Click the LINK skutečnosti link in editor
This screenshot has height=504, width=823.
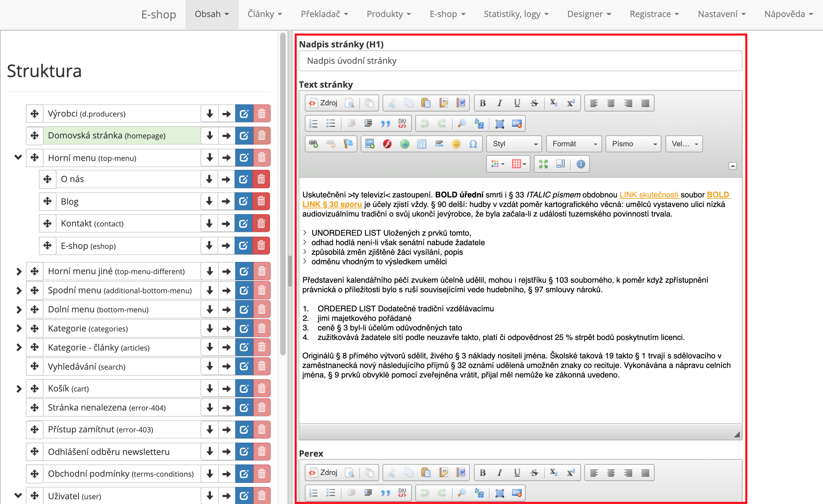click(649, 195)
